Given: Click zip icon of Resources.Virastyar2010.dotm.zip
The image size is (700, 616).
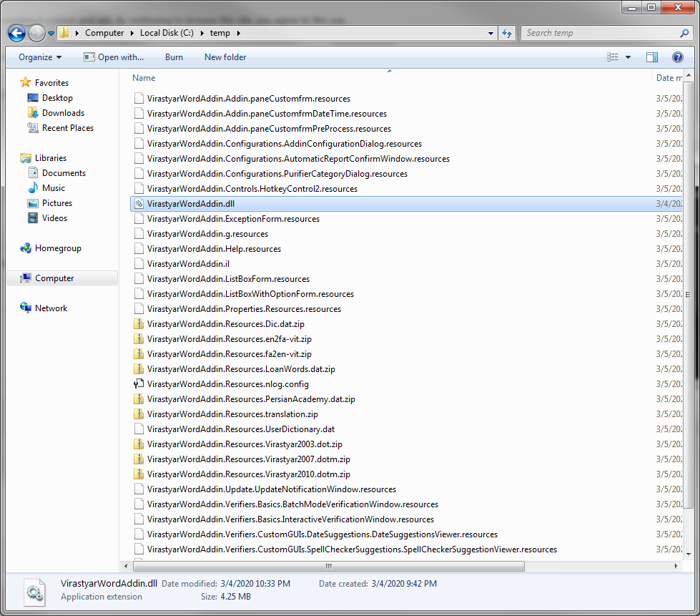Looking at the screenshot, I should pos(139,474).
